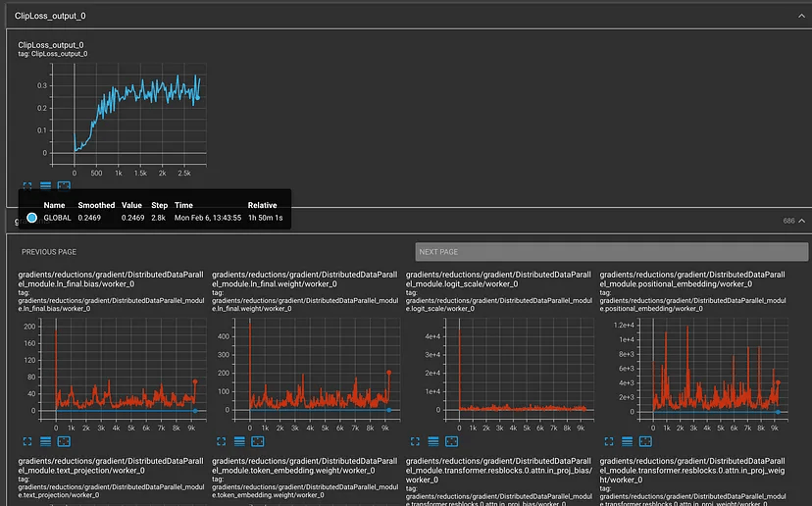Click the ln_final.bias gradient plot area
Image resolution: width=812 pixels, height=506 pixels.
124,369
